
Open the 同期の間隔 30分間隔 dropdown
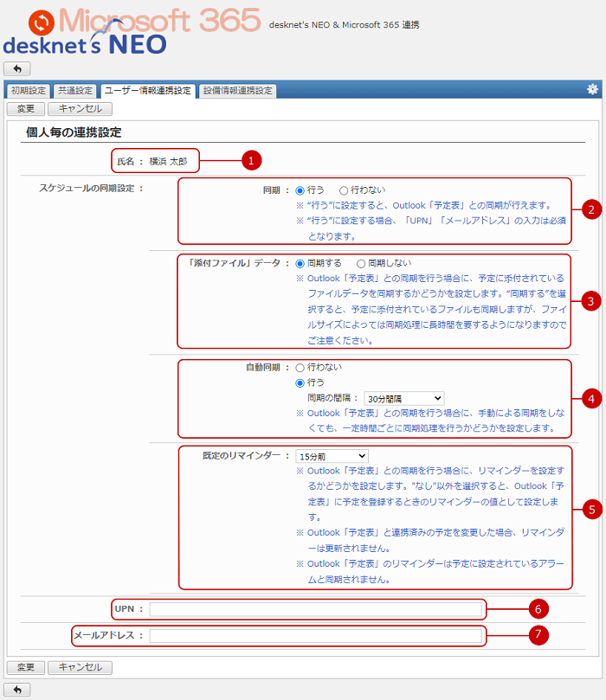point(404,398)
